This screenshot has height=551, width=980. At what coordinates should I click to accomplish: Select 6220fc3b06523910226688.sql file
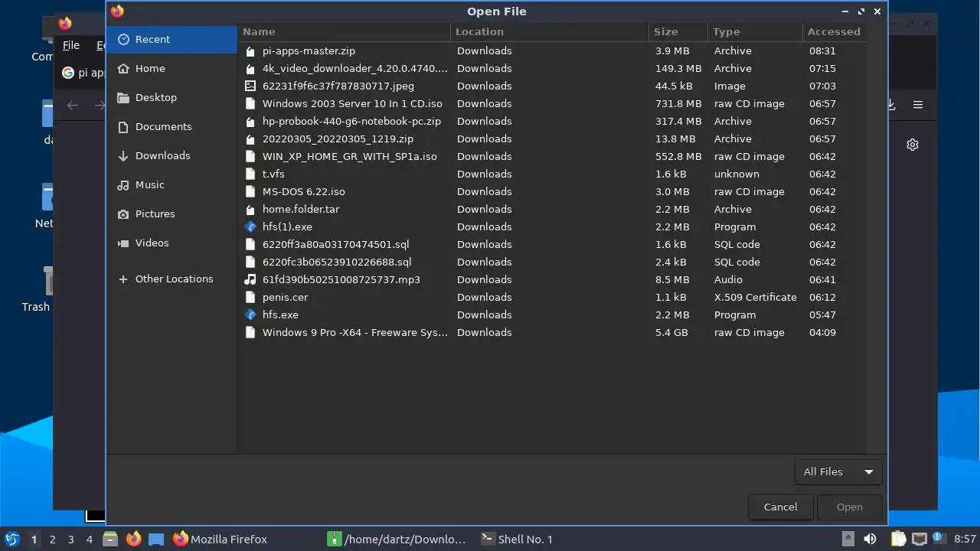[x=553, y=262]
